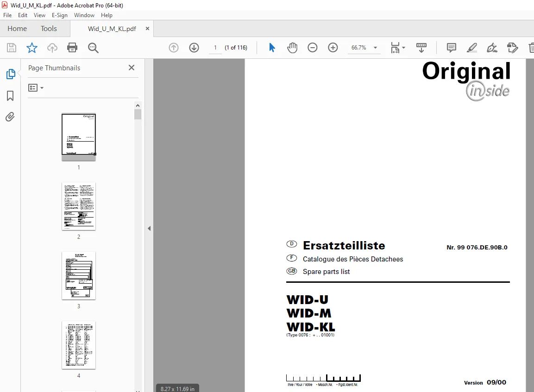Click 'Catalogue des Pièces Detachees' text
This screenshot has width=534, height=392.
(x=353, y=259)
